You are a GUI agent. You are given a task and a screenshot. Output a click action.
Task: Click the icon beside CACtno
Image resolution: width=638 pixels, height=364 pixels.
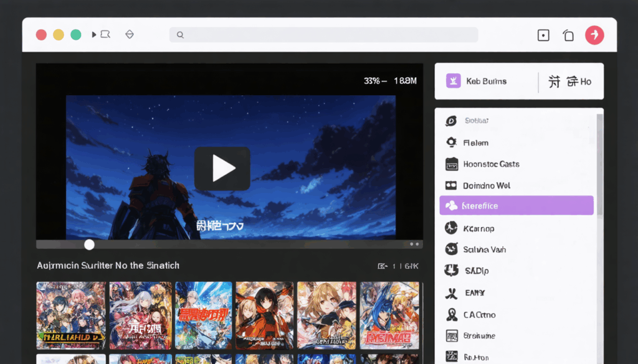451,314
